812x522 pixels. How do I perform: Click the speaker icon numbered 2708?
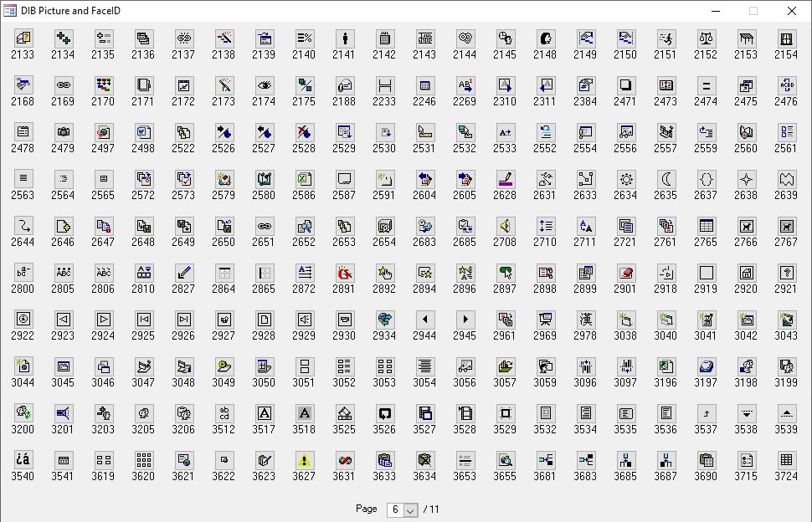click(505, 226)
